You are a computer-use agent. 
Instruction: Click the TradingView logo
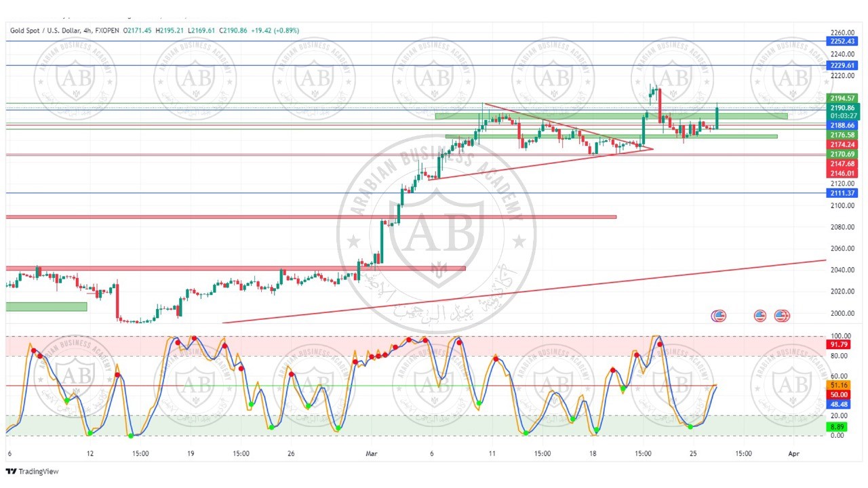tap(32, 471)
